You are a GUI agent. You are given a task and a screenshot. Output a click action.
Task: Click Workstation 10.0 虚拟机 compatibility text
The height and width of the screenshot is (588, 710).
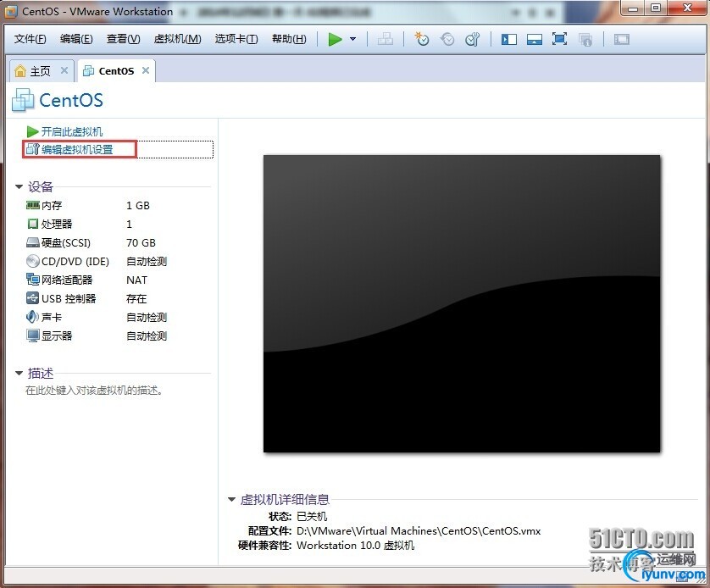pyautogui.click(x=356, y=546)
